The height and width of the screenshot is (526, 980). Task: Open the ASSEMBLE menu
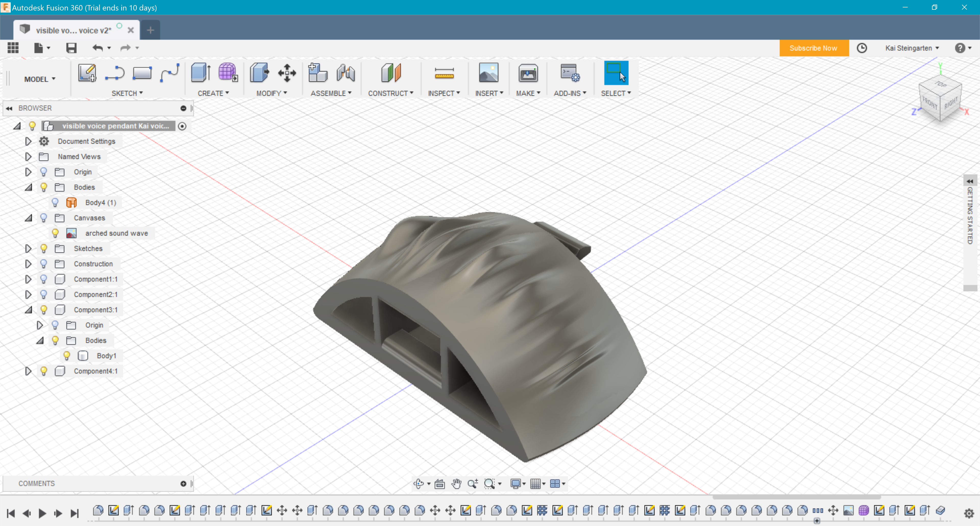point(331,93)
